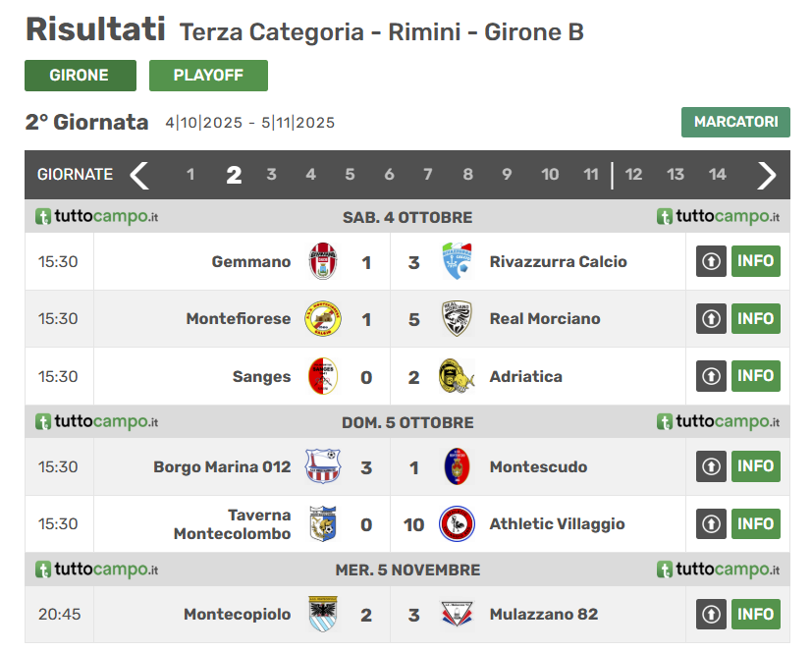Open the Mulazzano 82 team link

[x=544, y=614]
